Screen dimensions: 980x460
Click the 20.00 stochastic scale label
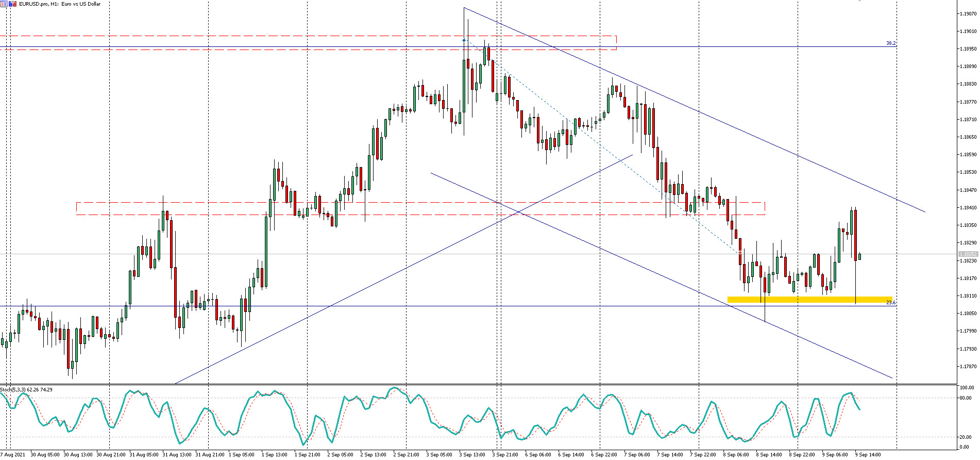(966, 437)
